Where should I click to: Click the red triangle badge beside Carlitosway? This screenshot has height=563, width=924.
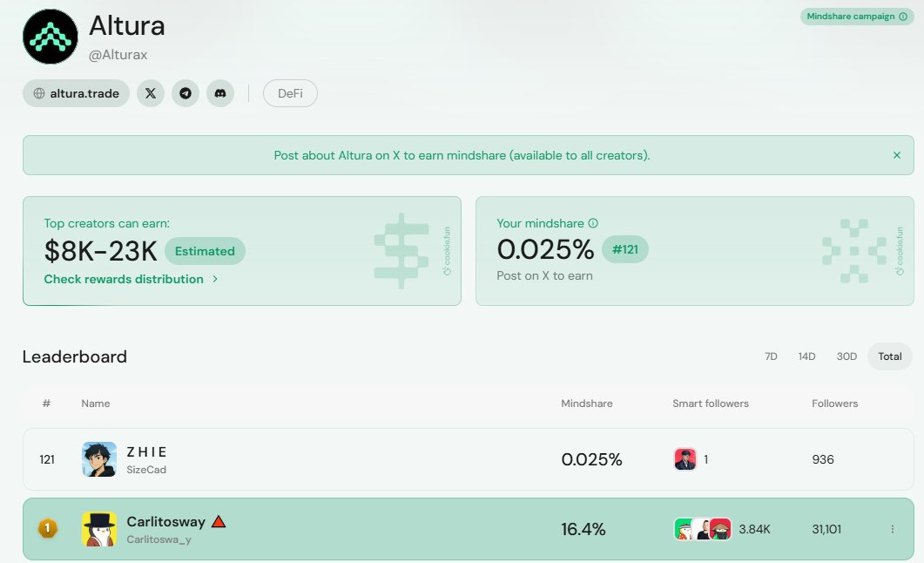pyautogui.click(x=219, y=521)
